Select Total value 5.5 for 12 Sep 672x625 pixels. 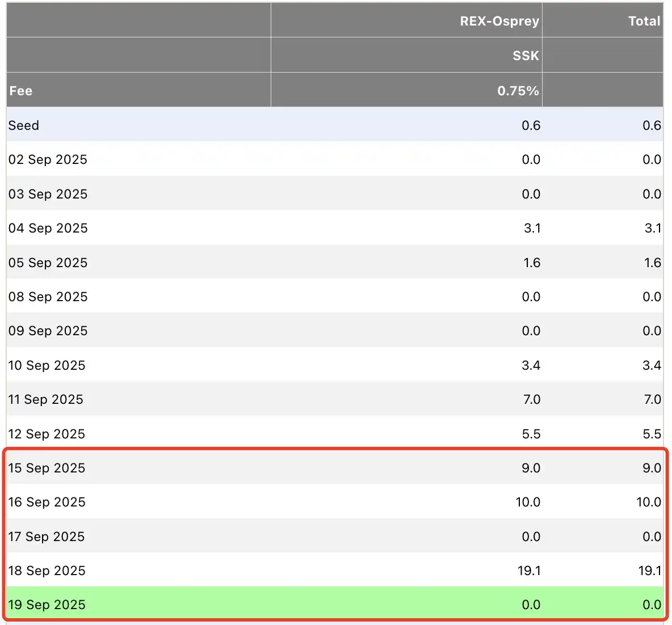(x=652, y=434)
